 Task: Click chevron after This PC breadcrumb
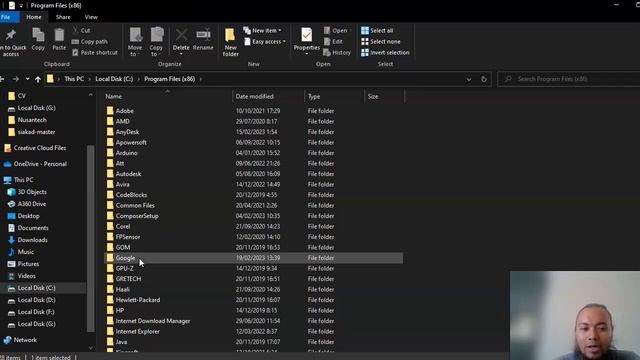pos(90,79)
